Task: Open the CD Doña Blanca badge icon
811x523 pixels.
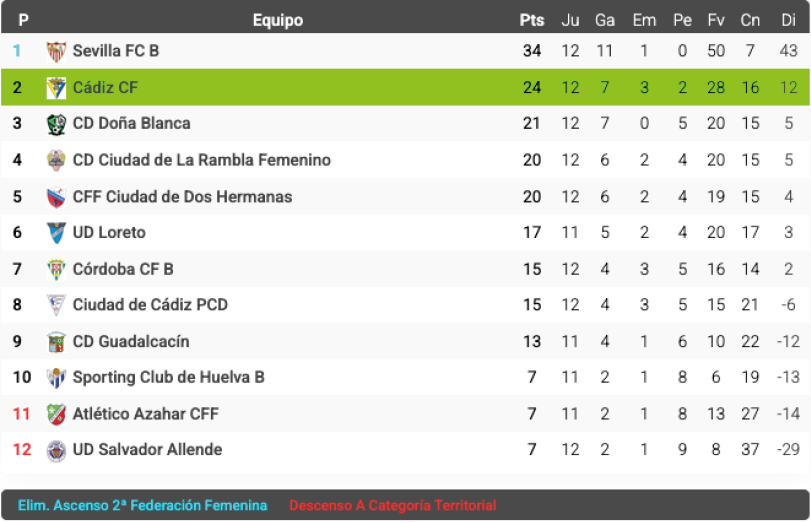Action: (56, 124)
